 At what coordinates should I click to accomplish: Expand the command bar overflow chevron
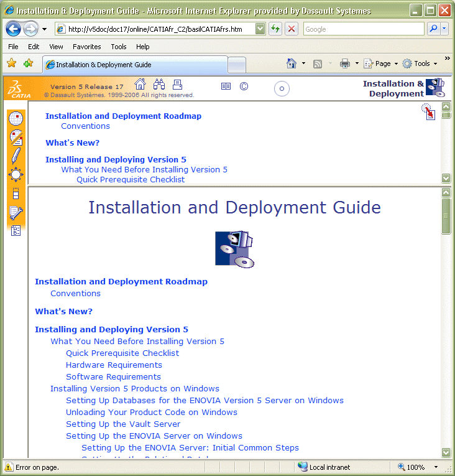coord(447,58)
